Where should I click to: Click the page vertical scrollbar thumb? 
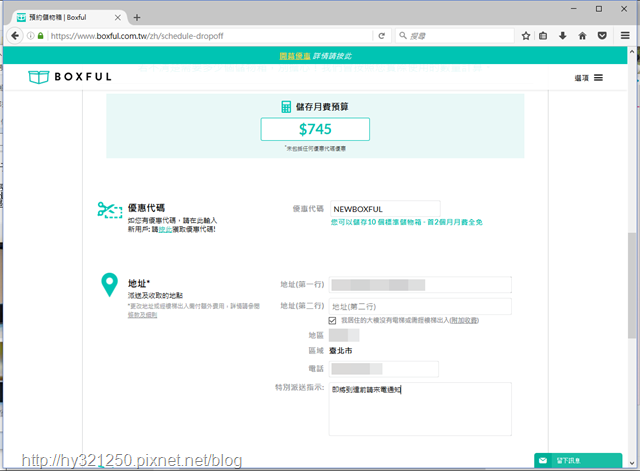pos(632,285)
